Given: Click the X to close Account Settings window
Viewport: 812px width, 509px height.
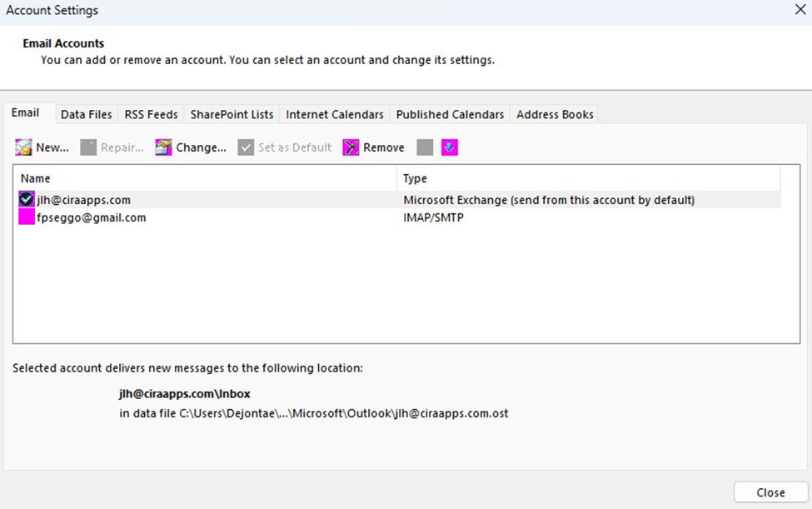Looking at the screenshot, I should point(800,9).
